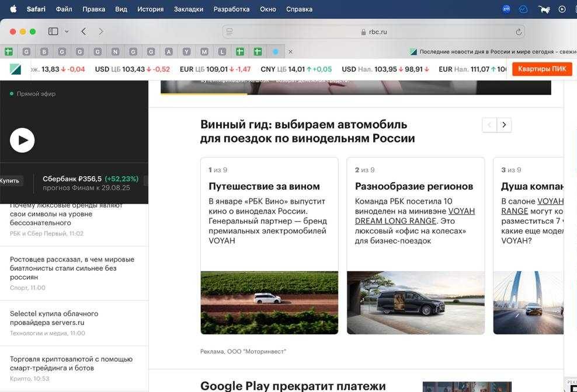Click the USD ЦБ 103,43 ticker

(133, 69)
